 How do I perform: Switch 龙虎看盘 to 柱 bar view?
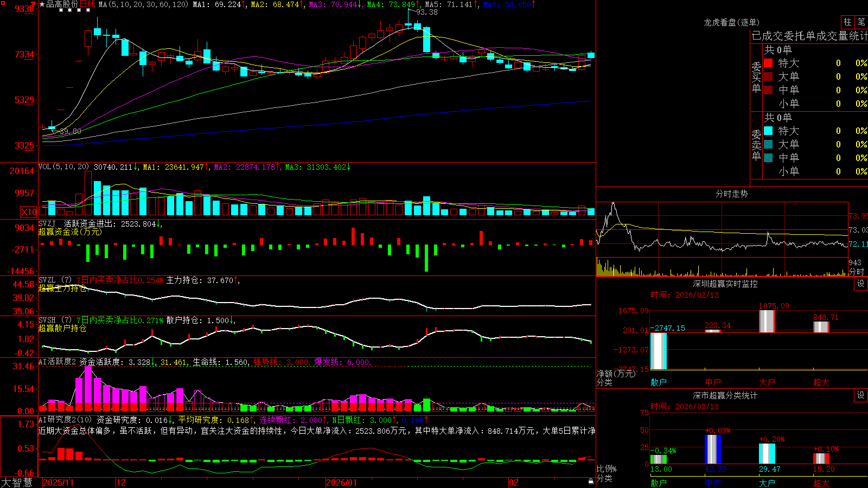847,22
